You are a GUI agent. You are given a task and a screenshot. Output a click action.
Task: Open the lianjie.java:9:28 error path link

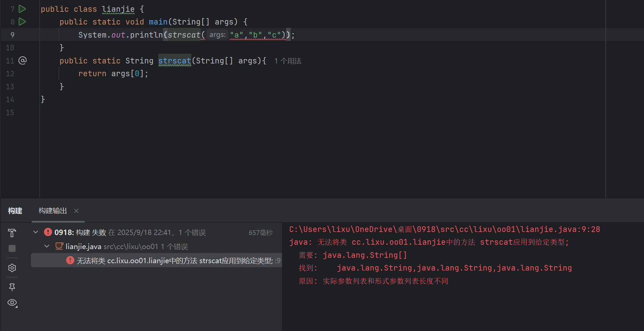444,229
